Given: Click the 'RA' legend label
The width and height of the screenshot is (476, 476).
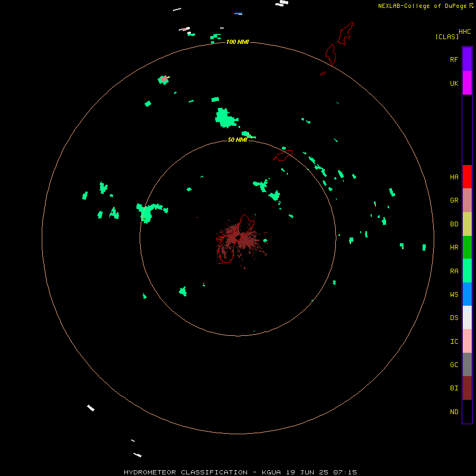Looking at the screenshot, I should pos(454,271).
